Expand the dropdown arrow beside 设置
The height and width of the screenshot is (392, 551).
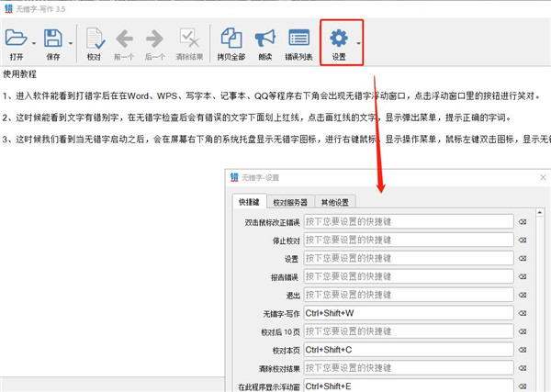pos(358,42)
